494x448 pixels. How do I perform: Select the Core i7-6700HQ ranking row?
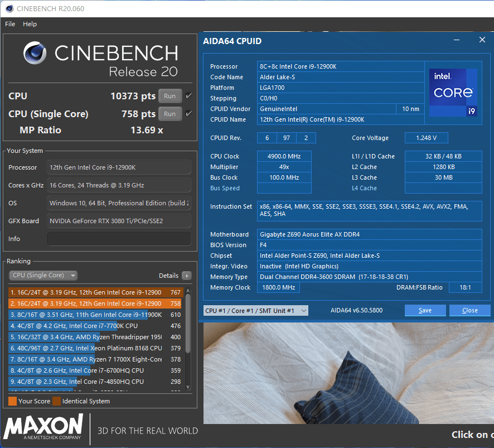(x=95, y=370)
